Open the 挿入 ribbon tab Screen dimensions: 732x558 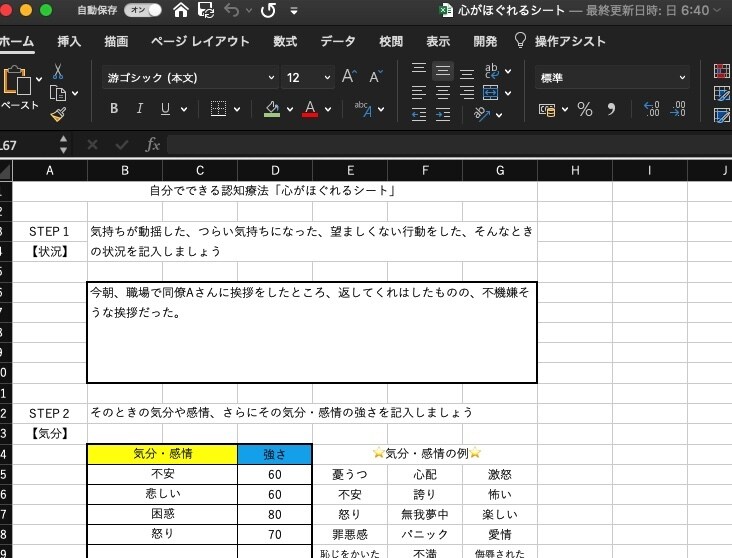(69, 42)
